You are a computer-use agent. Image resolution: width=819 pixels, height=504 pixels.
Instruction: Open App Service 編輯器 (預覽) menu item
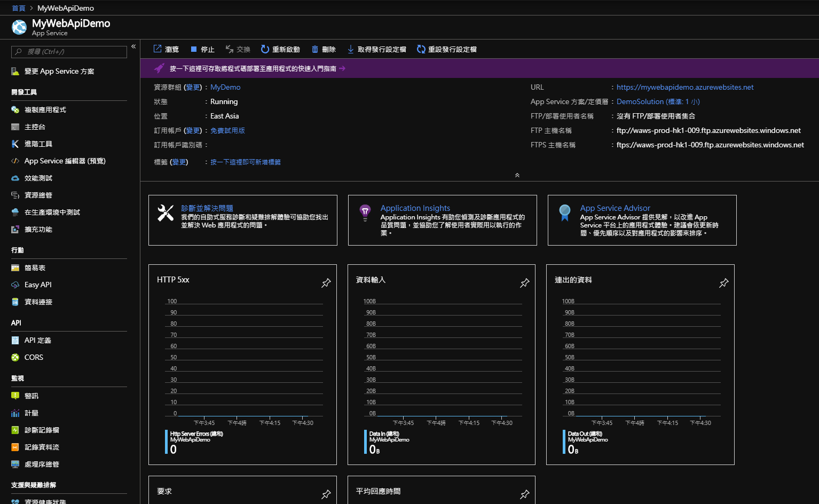click(x=65, y=161)
